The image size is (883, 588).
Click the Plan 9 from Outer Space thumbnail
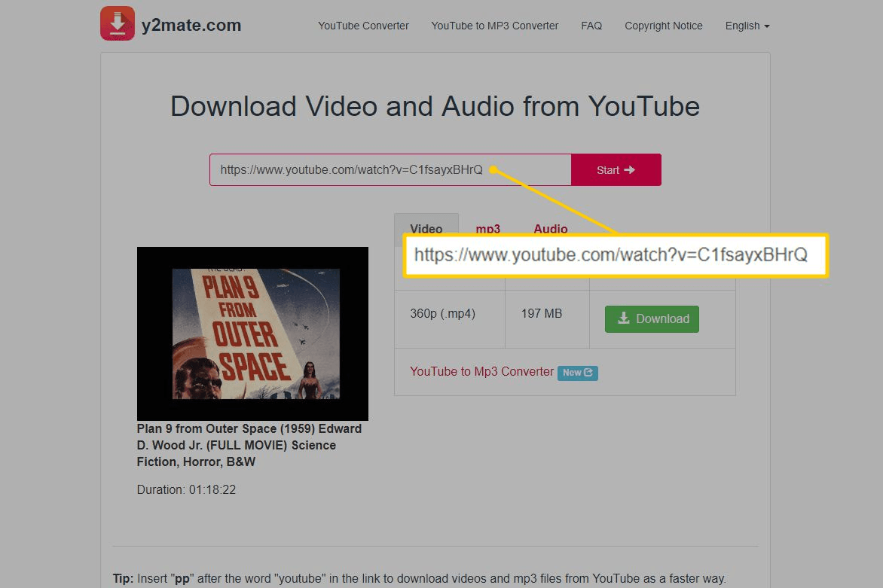[x=252, y=334]
